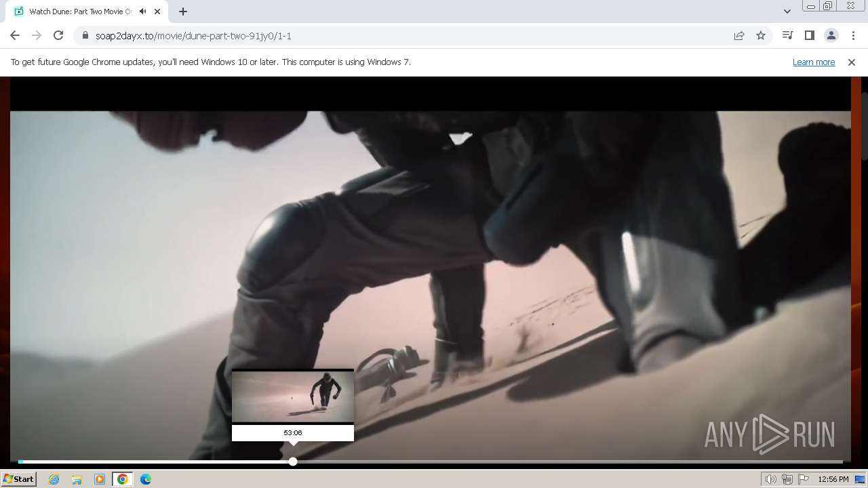
Task: Click the video frame to pause
Action: coord(430,271)
